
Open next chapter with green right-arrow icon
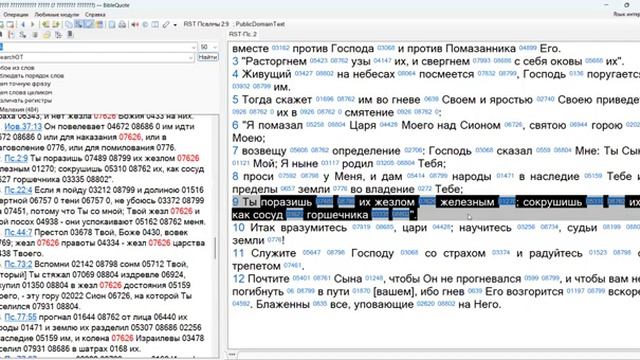point(56,24)
